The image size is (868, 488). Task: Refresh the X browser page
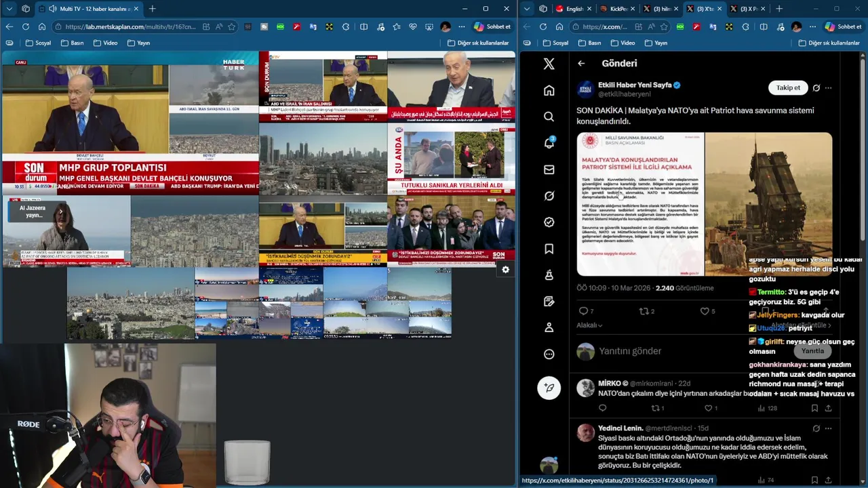tap(542, 26)
